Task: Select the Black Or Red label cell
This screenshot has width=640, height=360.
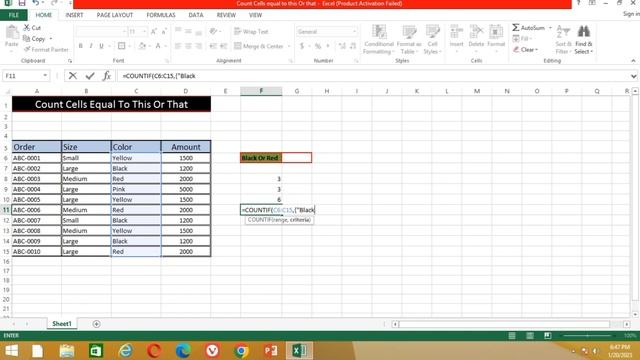Action: 261,158
